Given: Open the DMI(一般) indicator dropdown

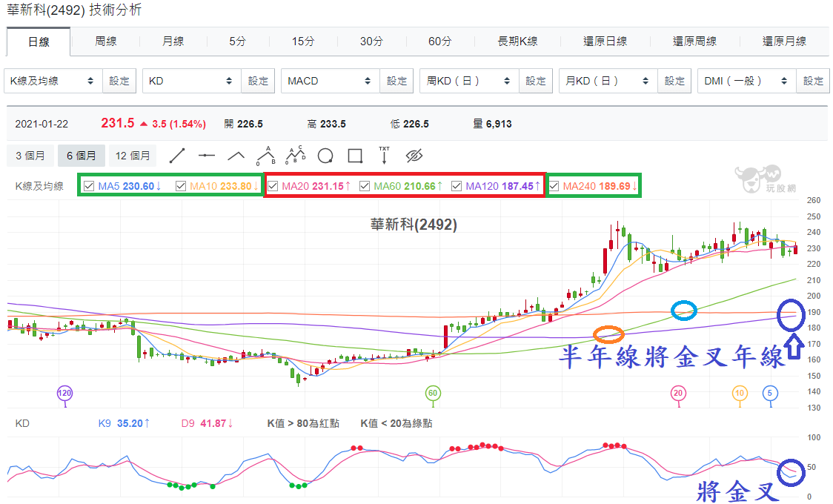Looking at the screenshot, I should pyautogui.click(x=747, y=81).
